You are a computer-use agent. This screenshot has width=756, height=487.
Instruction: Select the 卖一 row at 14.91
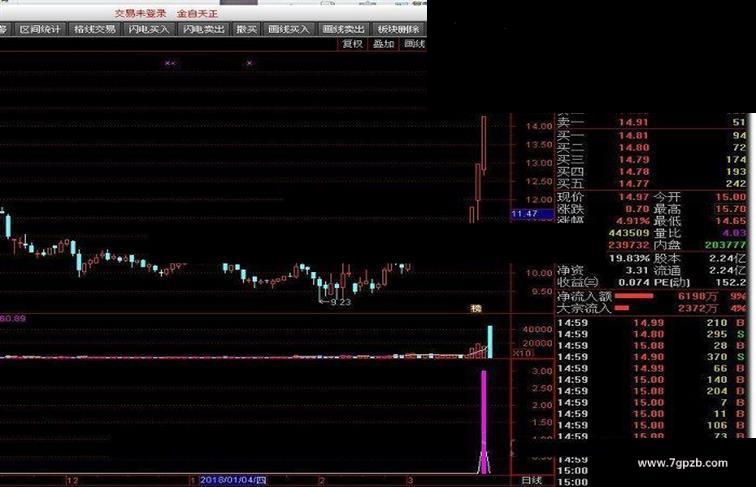[x=651, y=122]
